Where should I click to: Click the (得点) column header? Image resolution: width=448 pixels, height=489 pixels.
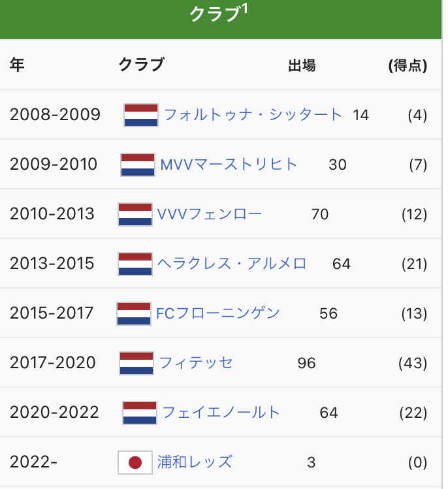(408, 65)
